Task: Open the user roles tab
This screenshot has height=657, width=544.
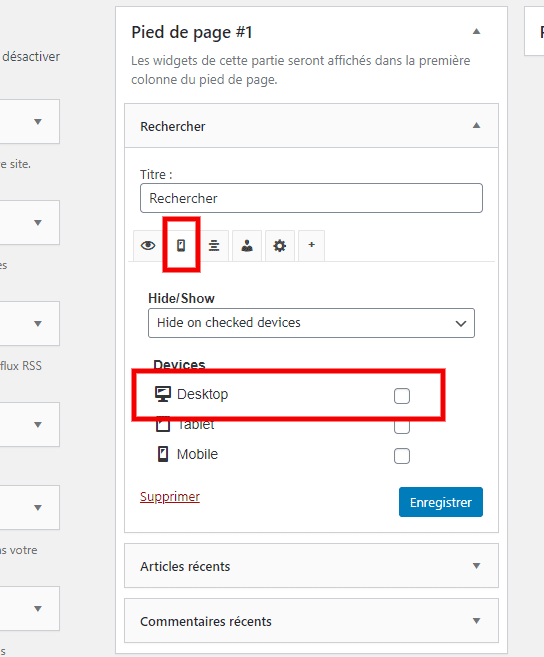Action: pos(247,246)
